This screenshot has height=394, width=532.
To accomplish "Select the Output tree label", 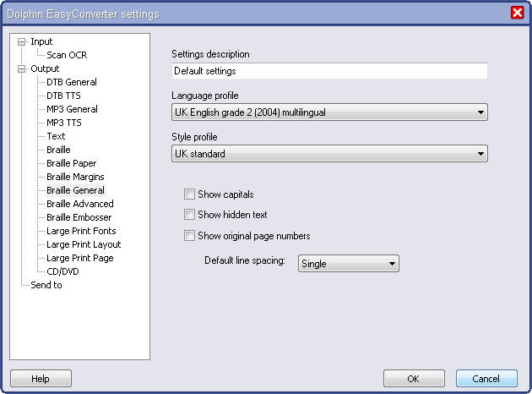I will [45, 69].
